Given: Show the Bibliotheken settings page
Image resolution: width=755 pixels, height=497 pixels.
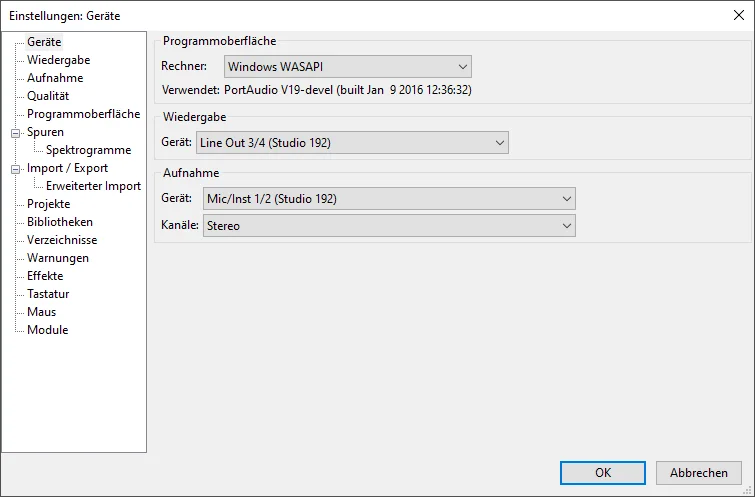Looking at the screenshot, I should [60, 222].
